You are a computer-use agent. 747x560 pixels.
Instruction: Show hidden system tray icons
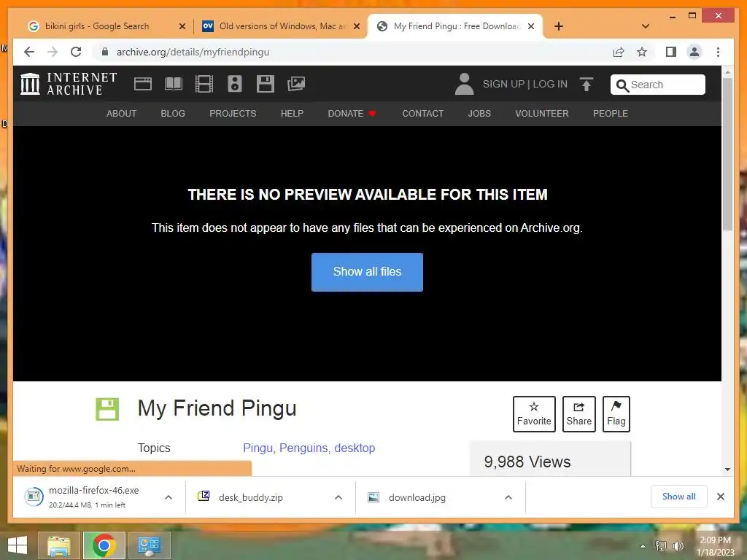(x=643, y=546)
